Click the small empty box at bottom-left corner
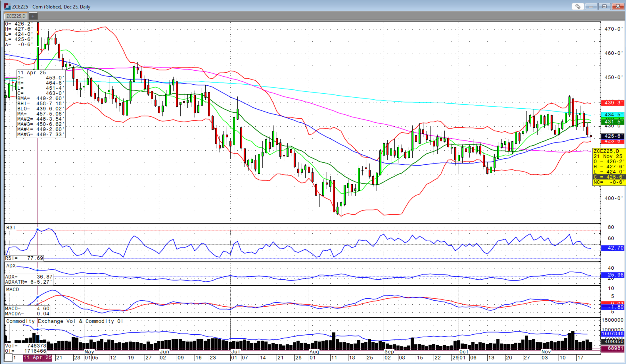This screenshot has width=626, height=364. [8, 358]
